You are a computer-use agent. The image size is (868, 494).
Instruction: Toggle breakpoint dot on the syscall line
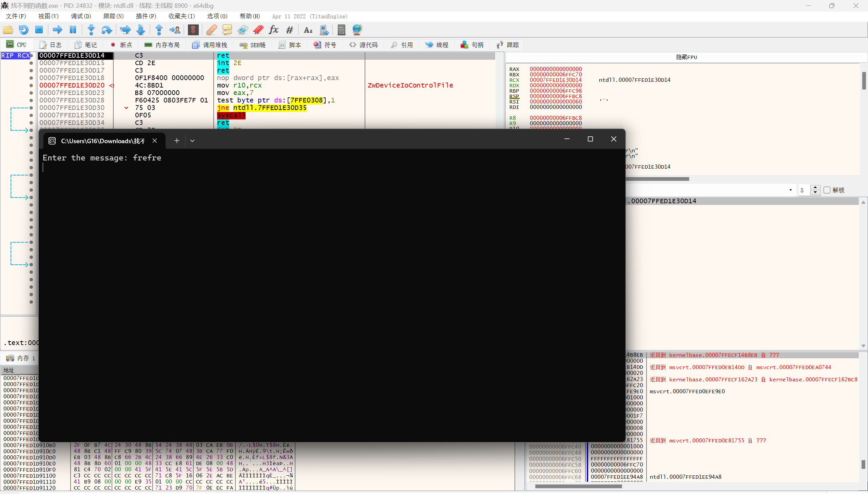[x=31, y=115]
